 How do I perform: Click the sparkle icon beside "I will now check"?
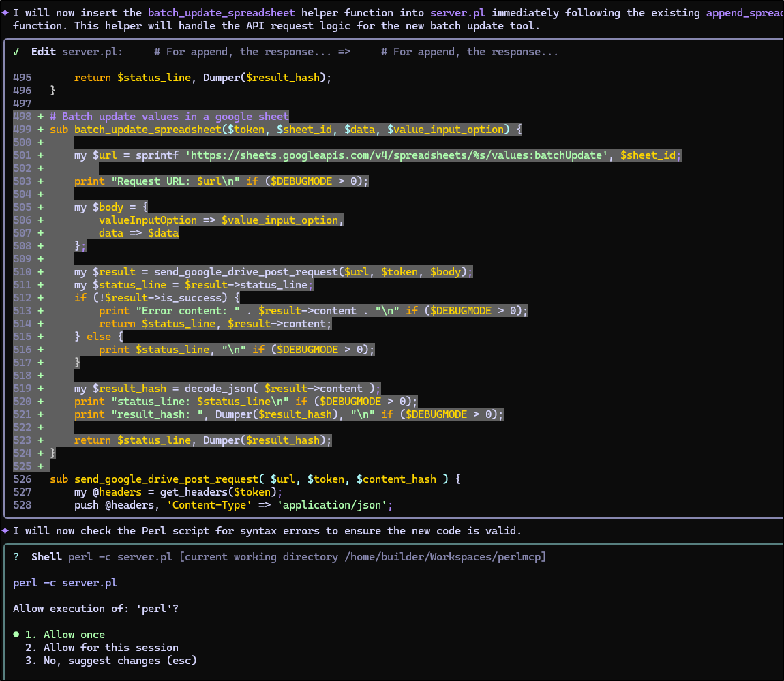(x=5, y=531)
